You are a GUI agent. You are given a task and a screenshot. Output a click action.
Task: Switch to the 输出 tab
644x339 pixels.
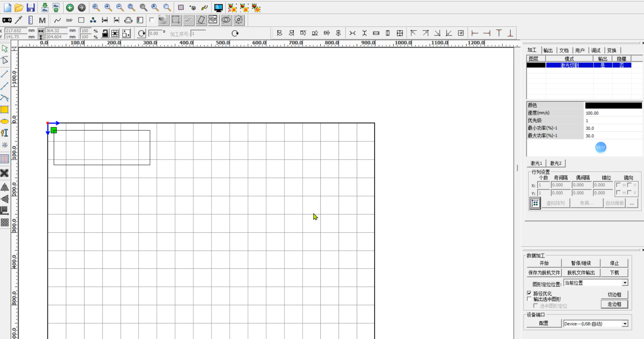click(x=548, y=50)
